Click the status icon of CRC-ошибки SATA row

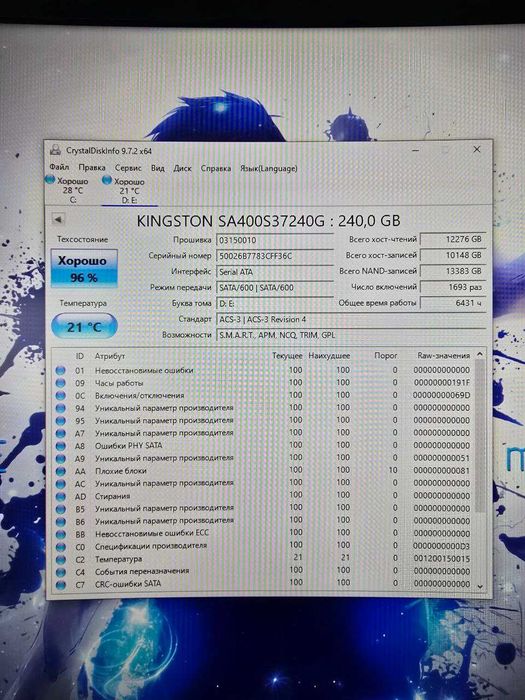[61, 584]
